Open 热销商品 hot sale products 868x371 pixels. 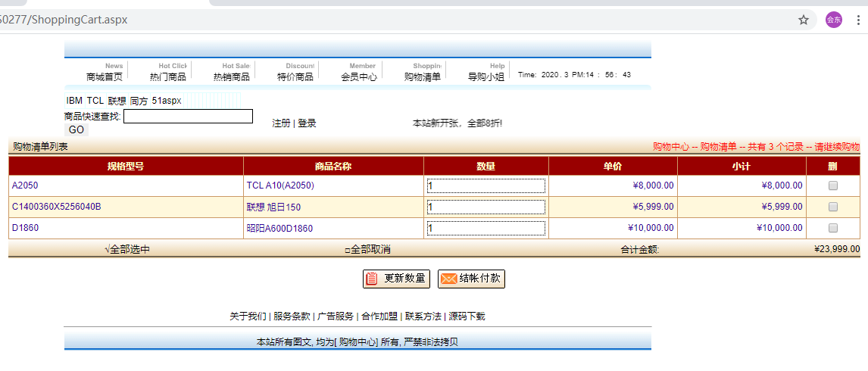[x=232, y=77]
